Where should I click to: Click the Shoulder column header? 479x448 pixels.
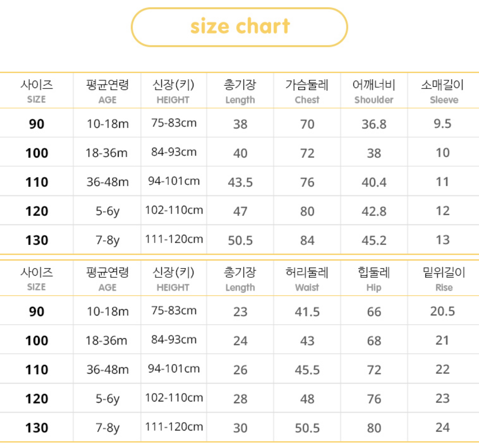[374, 91]
